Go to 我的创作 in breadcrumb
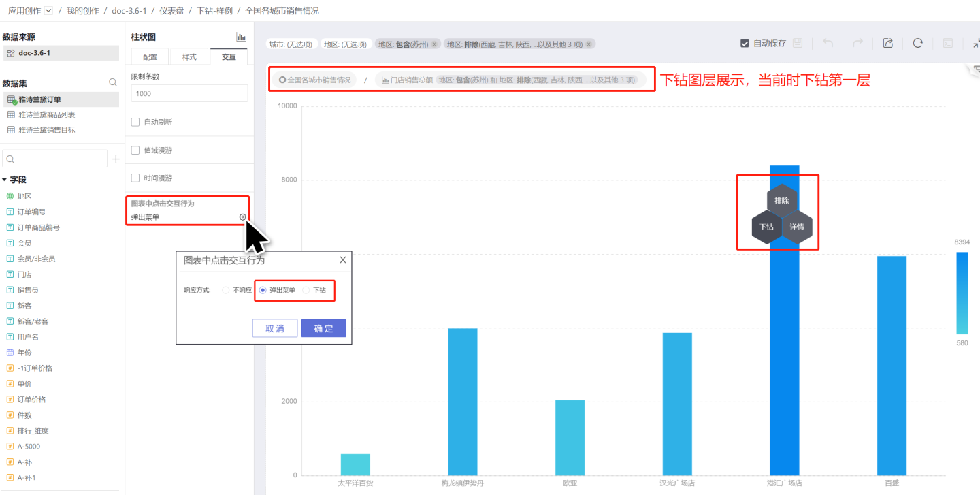 (82, 11)
